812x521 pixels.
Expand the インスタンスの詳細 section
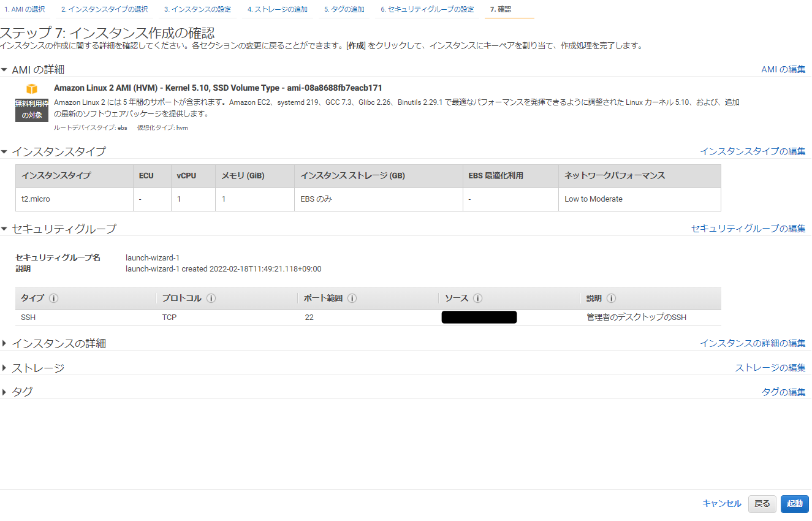point(4,343)
